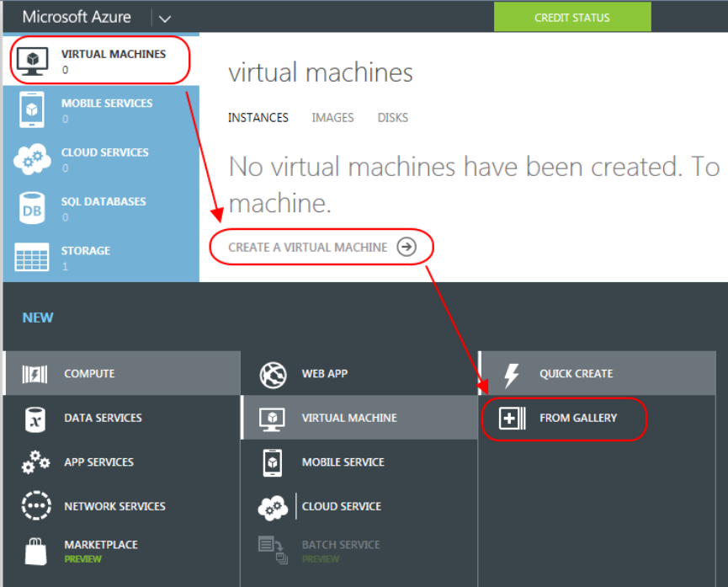Open Mobile Services label in sidebar
Screen dimensions: 728x587
[107, 104]
